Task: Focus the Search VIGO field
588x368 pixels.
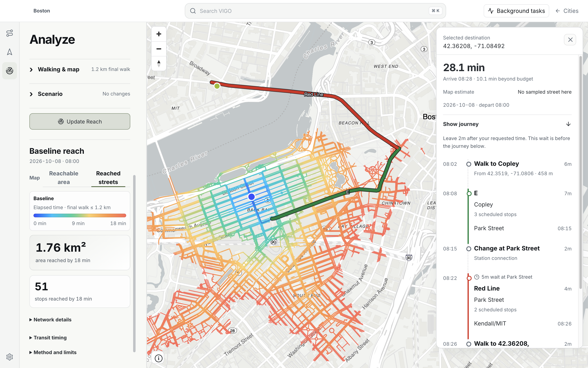Action: click(x=315, y=11)
